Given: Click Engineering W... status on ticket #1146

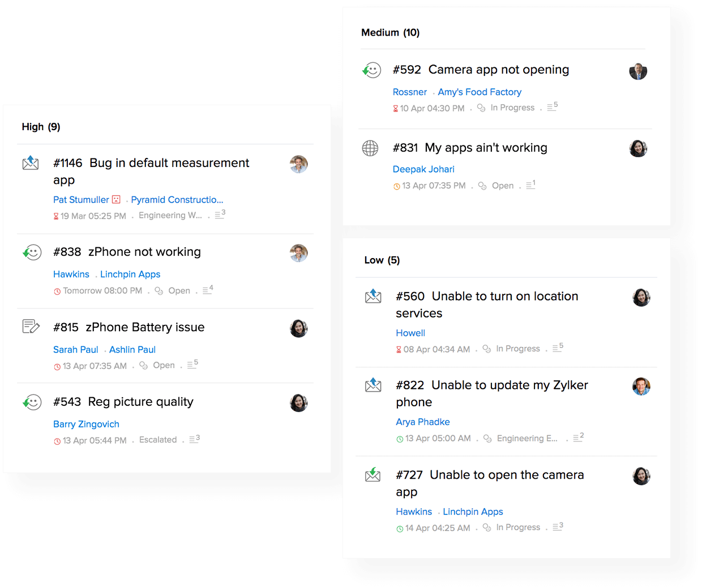Looking at the screenshot, I should (170, 216).
